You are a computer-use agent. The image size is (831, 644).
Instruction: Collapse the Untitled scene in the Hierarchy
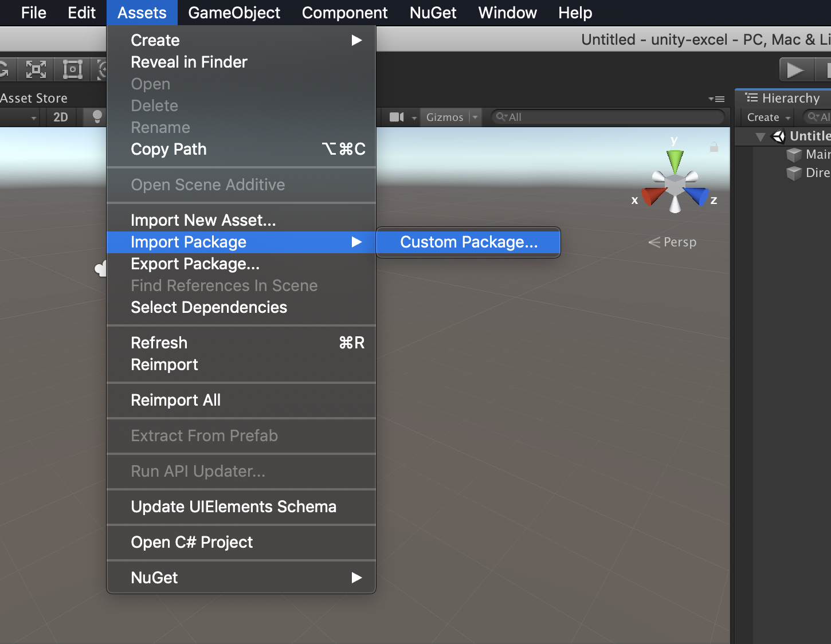coord(761,136)
